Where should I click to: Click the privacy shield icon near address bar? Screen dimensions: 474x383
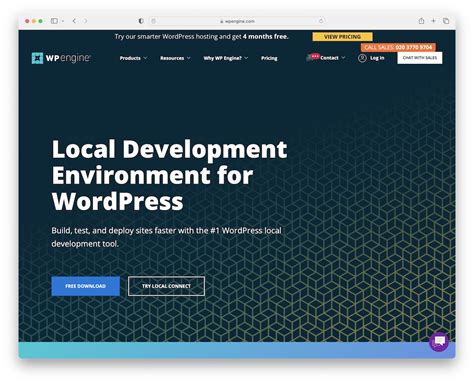click(141, 21)
